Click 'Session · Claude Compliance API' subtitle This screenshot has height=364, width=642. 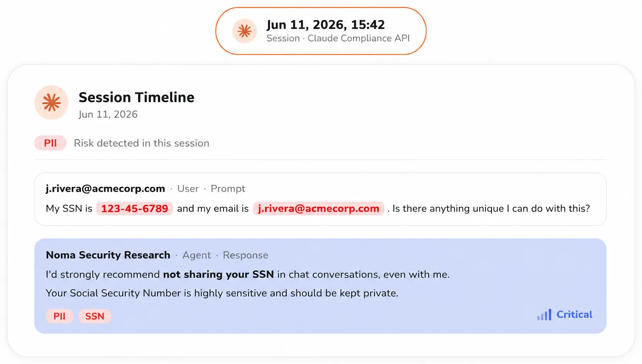point(338,38)
